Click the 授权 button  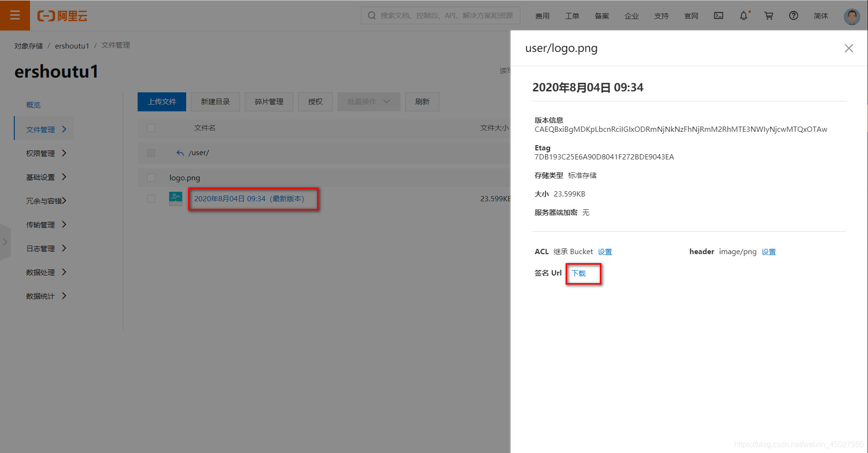(x=315, y=102)
